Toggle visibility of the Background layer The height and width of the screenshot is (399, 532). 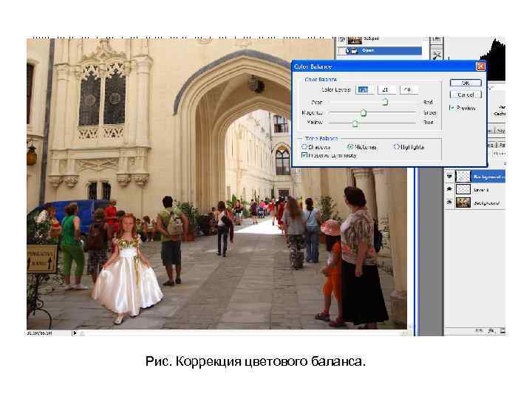tap(449, 202)
